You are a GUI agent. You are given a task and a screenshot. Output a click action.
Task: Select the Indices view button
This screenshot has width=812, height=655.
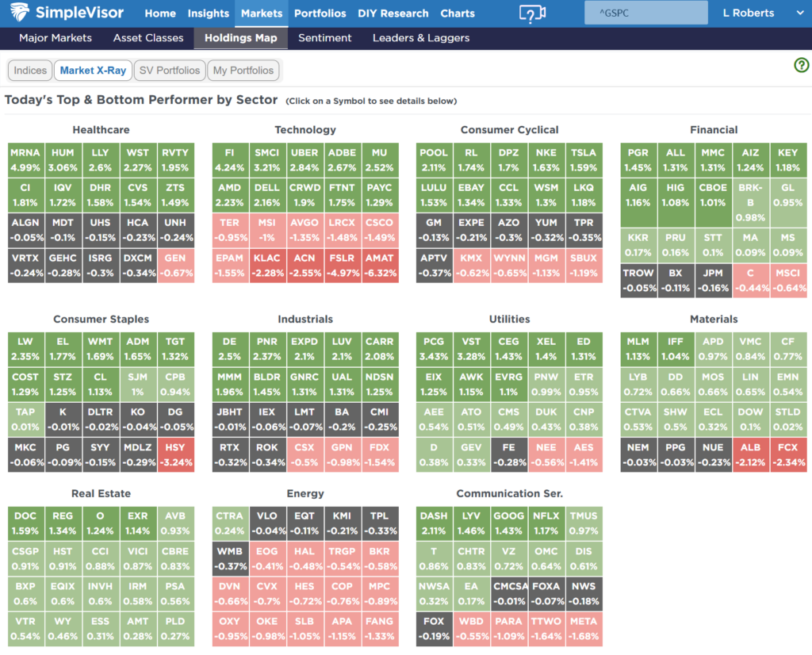pyautogui.click(x=30, y=71)
